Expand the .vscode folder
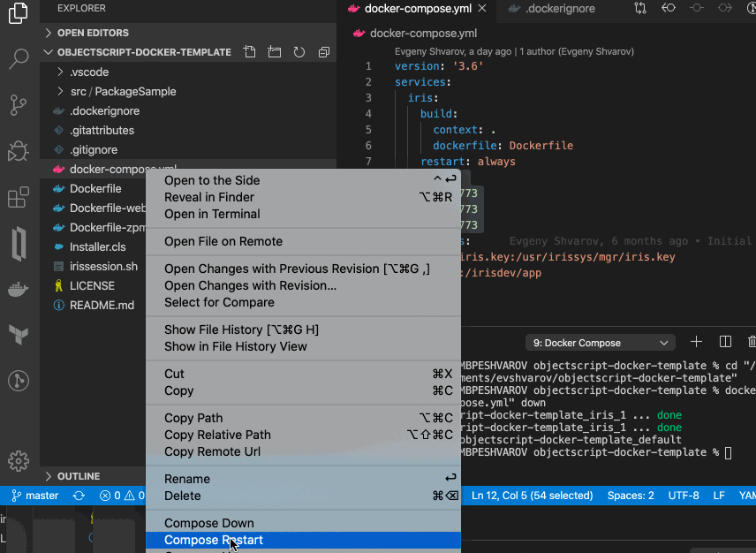Screen dimensions: 756x553 [89, 72]
